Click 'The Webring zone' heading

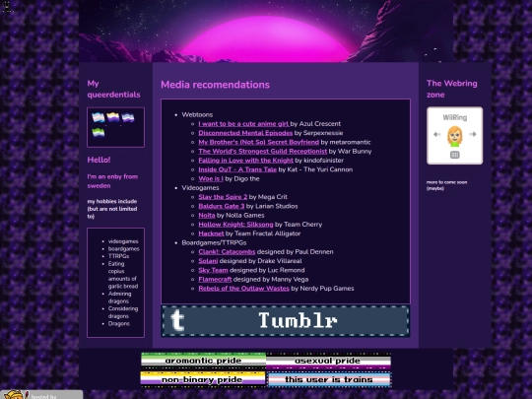[451, 89]
